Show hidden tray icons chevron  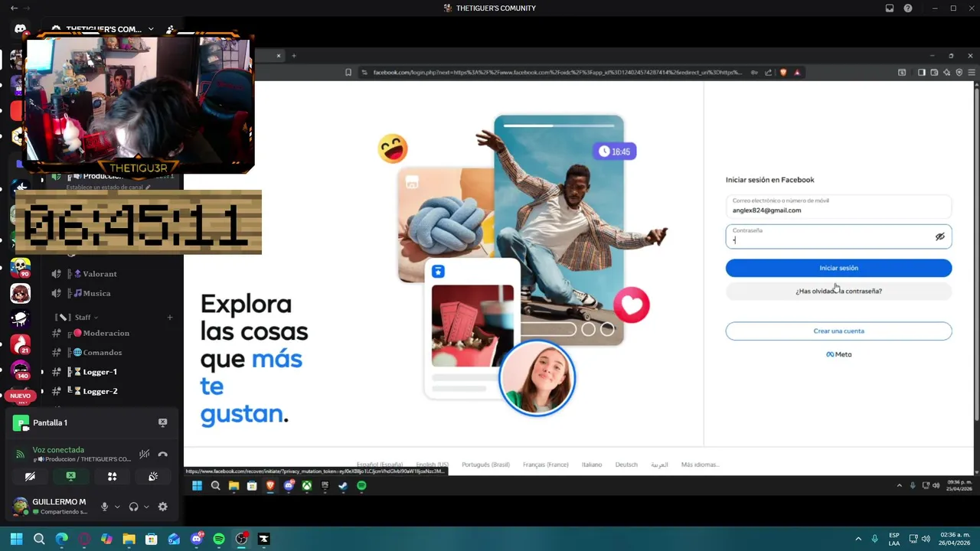(857, 539)
